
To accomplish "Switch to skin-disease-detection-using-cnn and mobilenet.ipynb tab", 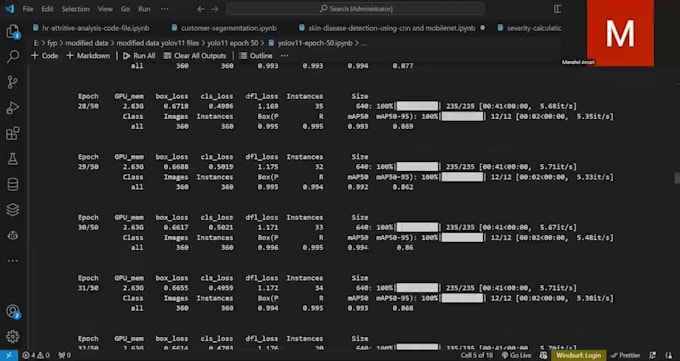I will click(392, 28).
